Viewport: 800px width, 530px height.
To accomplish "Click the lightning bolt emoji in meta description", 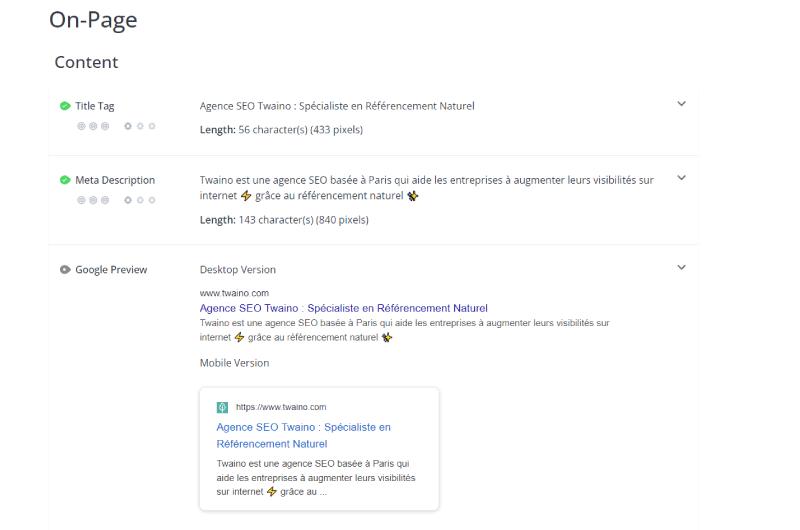I will (246, 195).
